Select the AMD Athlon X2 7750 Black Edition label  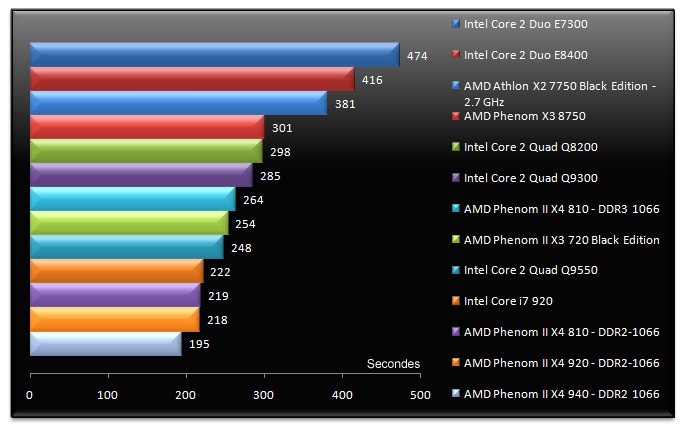coord(560,94)
